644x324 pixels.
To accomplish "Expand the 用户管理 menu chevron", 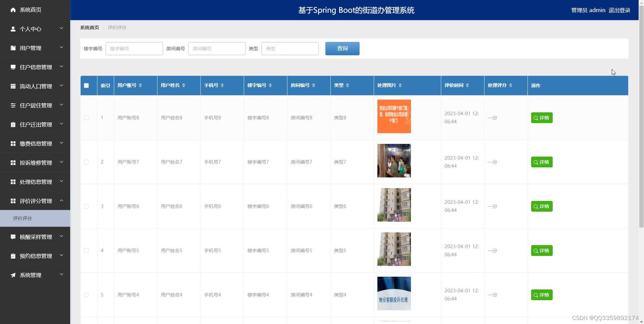I will [x=61, y=47].
